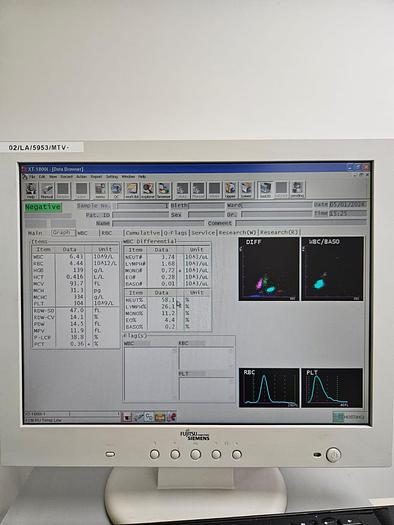This screenshot has width=394, height=525.
Task: Open the Window menu
Action: point(128,176)
